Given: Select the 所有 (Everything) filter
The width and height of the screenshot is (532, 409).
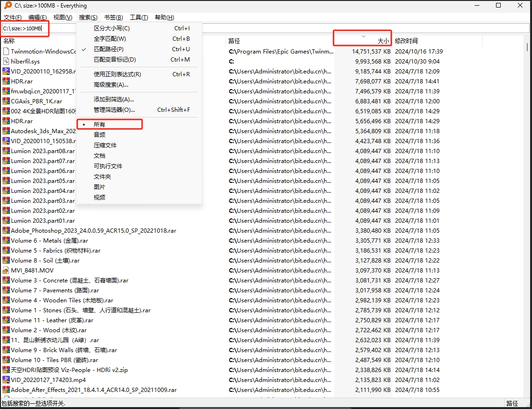Looking at the screenshot, I should (x=139, y=125).
